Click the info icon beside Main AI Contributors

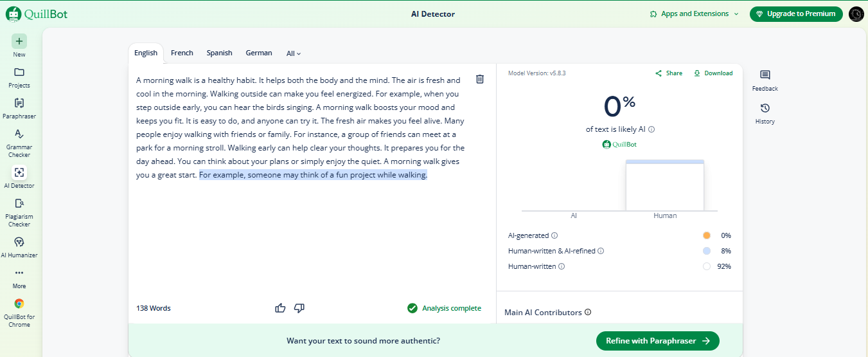(x=588, y=313)
